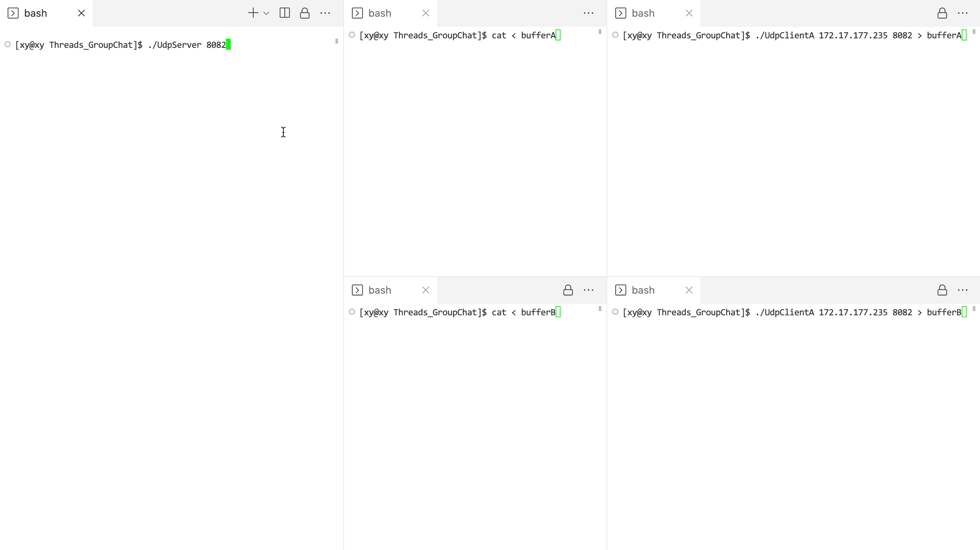Open more actions in top-right client group
The height and width of the screenshot is (550, 980).
coord(963,13)
